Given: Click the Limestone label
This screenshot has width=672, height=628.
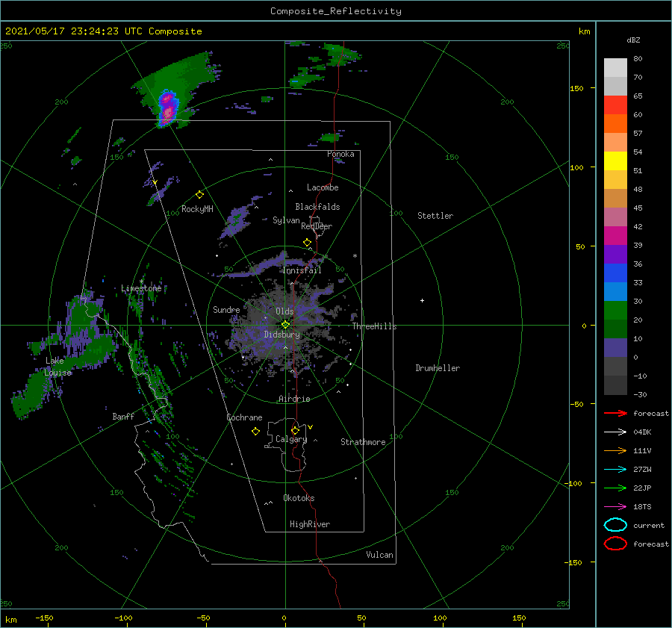Looking at the screenshot, I should [x=141, y=288].
